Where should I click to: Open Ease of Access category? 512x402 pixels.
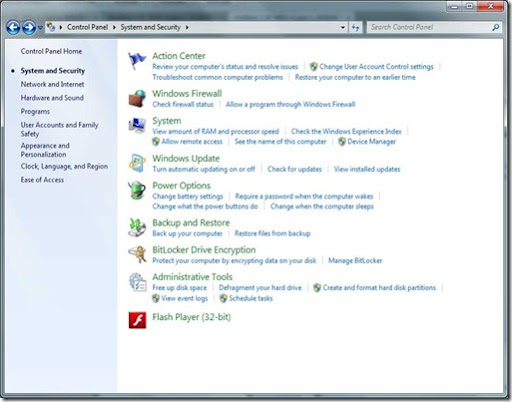(42, 180)
